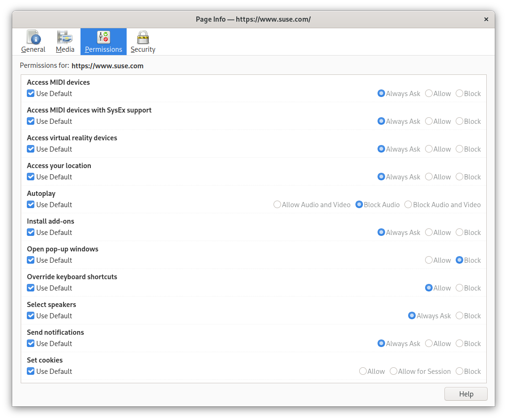
Task: Toggle Use Default for Autoplay
Action: [31, 205]
